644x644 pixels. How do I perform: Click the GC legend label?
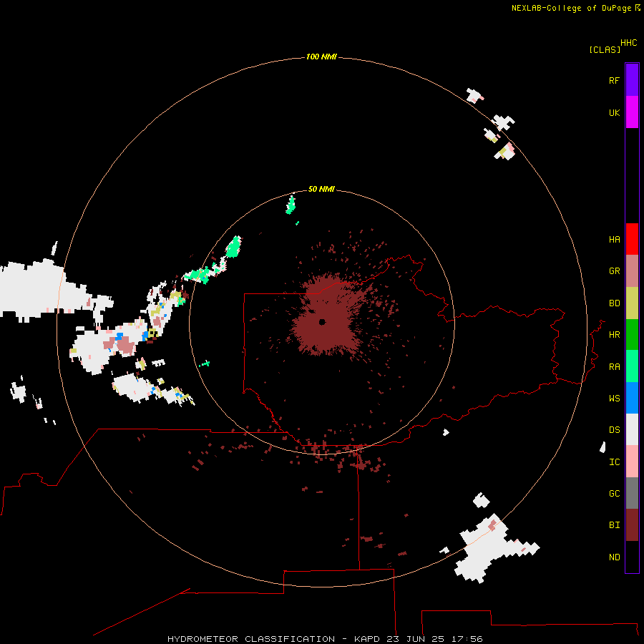[x=614, y=493]
